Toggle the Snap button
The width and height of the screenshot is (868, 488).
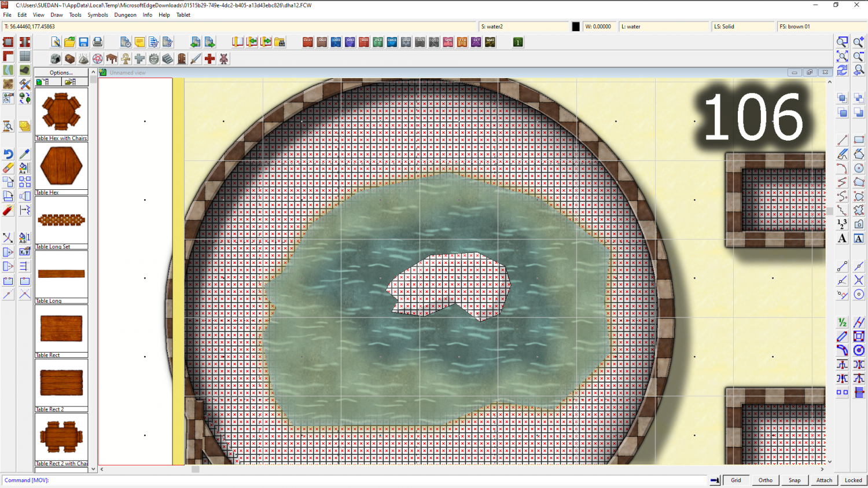(795, 480)
